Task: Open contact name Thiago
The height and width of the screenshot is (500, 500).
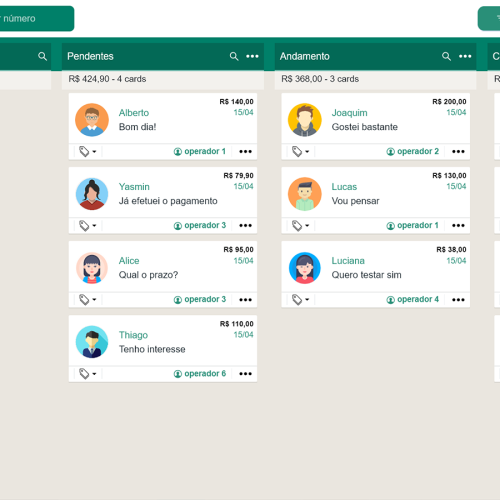Action: [x=133, y=335]
